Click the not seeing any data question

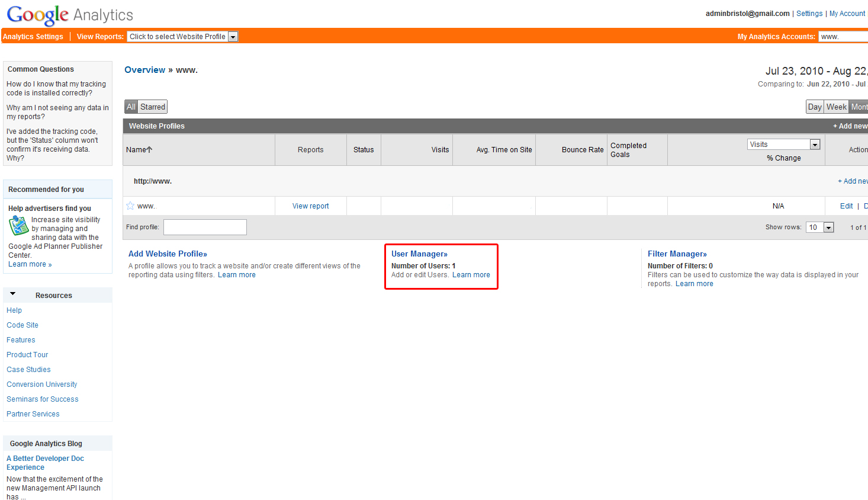click(57, 112)
